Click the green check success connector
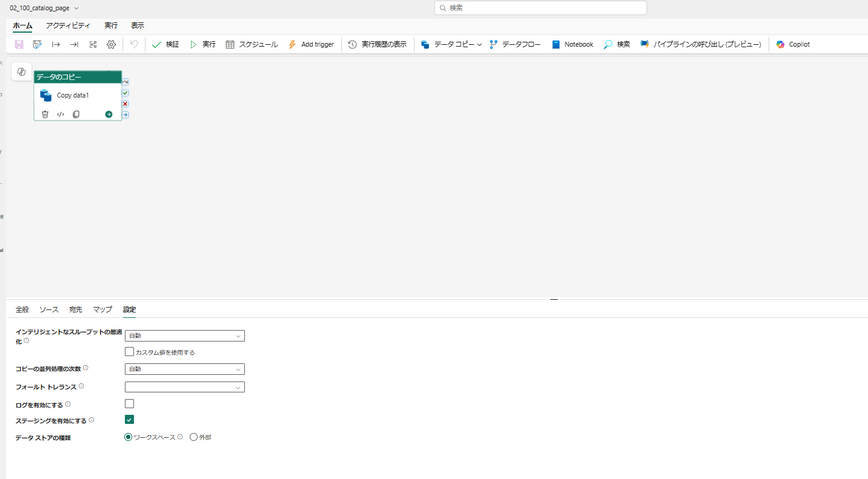868x479 pixels. [125, 93]
